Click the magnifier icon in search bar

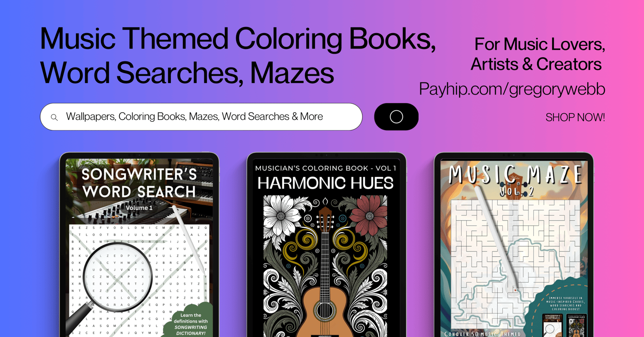pos(54,117)
